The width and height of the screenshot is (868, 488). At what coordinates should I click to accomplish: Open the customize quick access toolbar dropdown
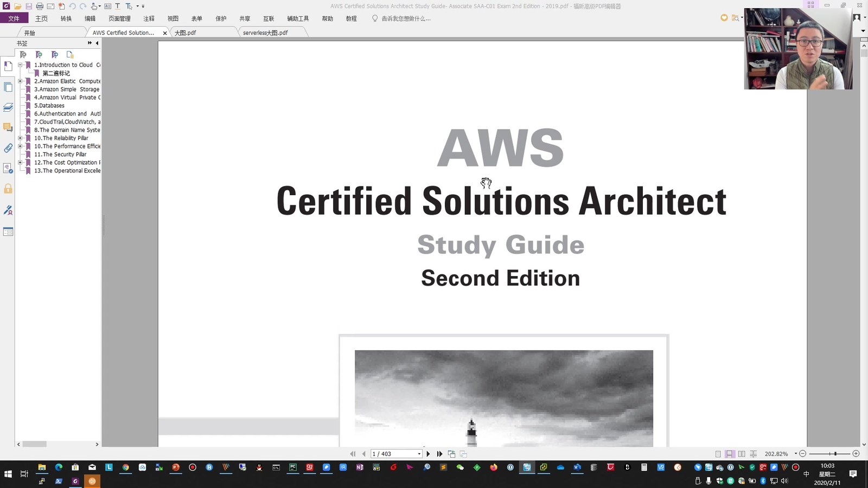143,7
